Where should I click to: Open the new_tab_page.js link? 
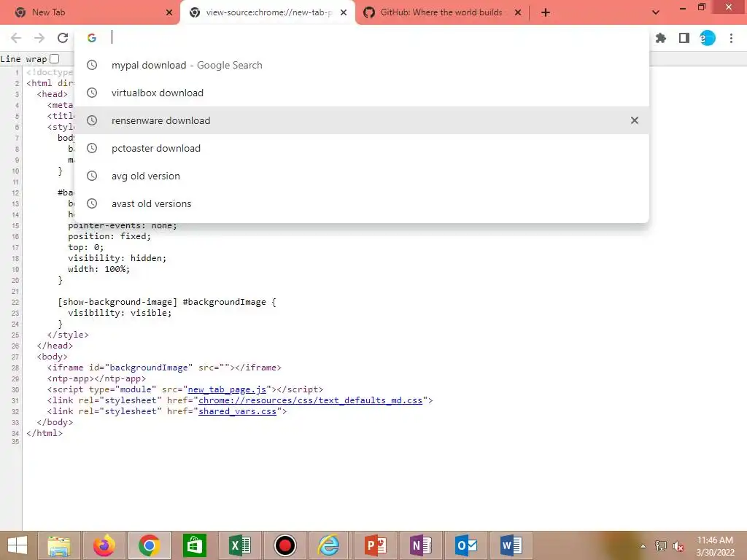tap(227, 389)
